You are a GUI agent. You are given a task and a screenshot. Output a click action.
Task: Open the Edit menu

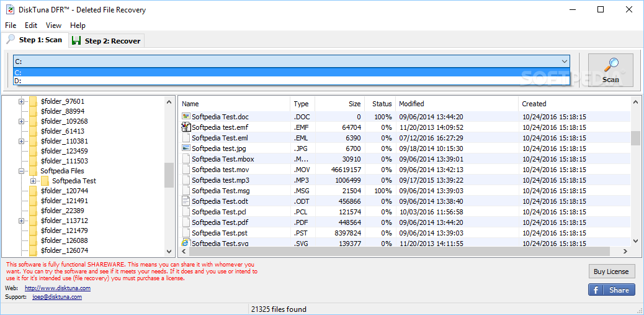tap(31, 25)
